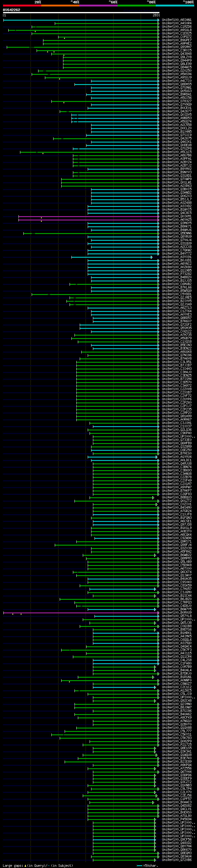
Task: Click the purple alignment bar for Q0IKM1
Action: (89, 217)
